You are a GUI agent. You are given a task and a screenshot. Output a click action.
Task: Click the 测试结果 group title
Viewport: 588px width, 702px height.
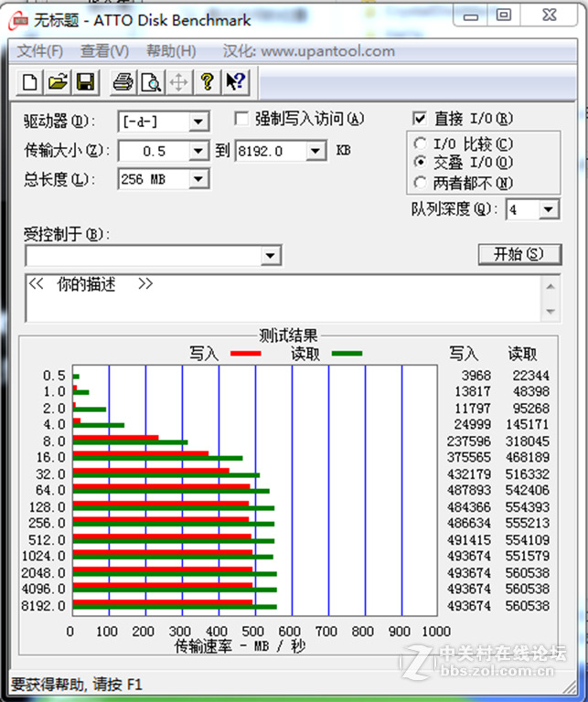(x=288, y=335)
